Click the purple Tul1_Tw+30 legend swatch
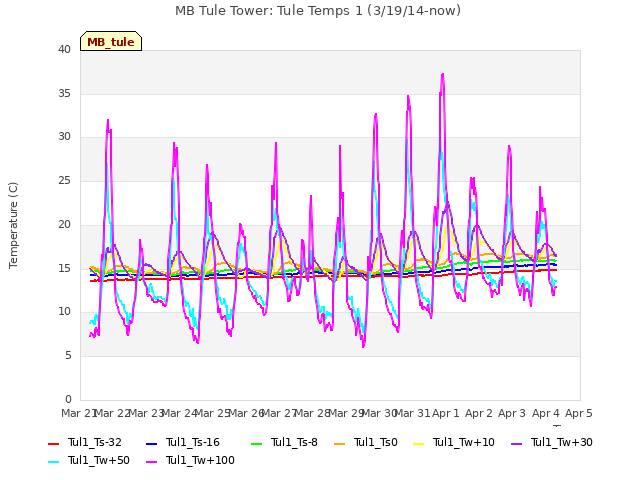This screenshot has width=640, height=480. (517, 444)
